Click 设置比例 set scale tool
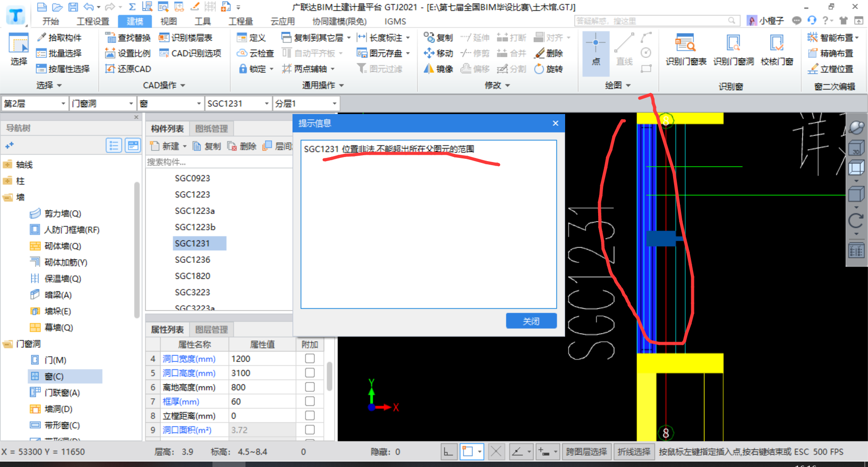The width and height of the screenshot is (868, 467). 128,53
